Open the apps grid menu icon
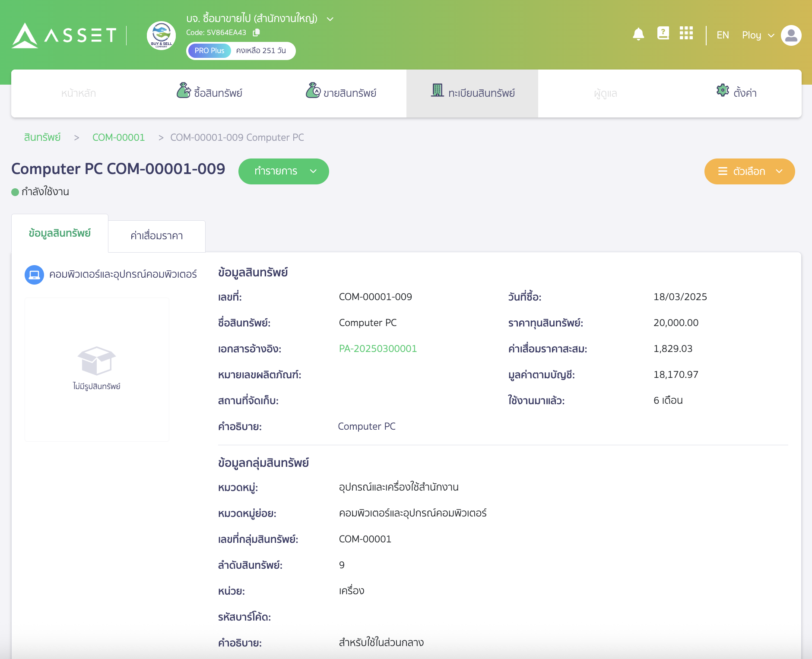 click(686, 33)
